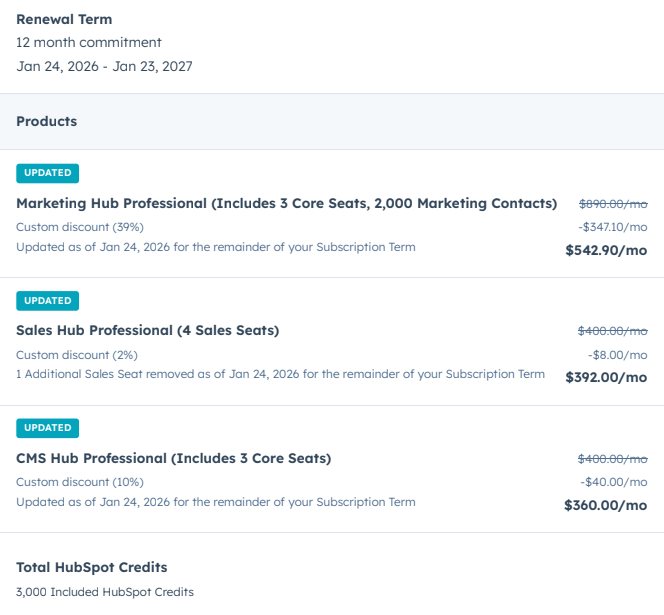Click the $360.00/mo final price
Image resolution: width=664 pixels, height=615 pixels.
click(606, 505)
